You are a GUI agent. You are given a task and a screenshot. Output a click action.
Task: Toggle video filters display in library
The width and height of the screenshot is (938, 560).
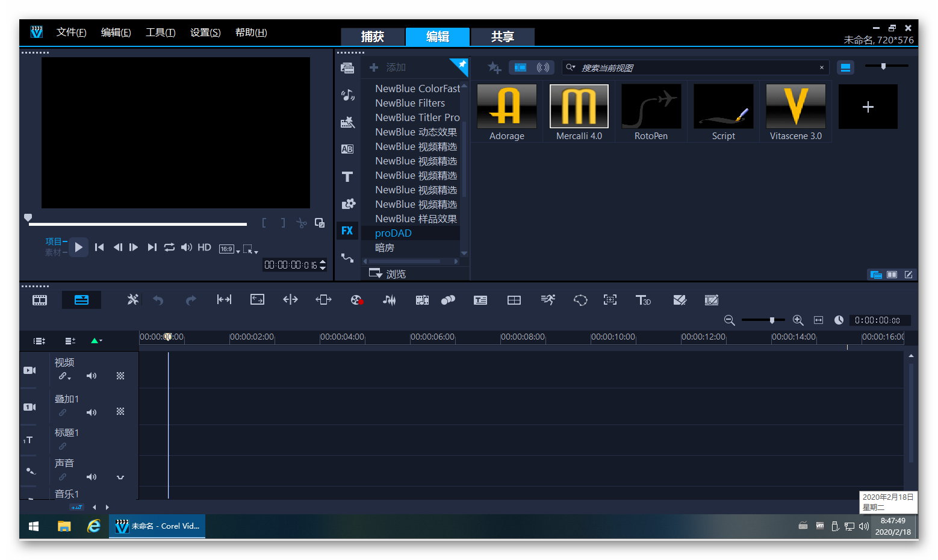(x=521, y=67)
